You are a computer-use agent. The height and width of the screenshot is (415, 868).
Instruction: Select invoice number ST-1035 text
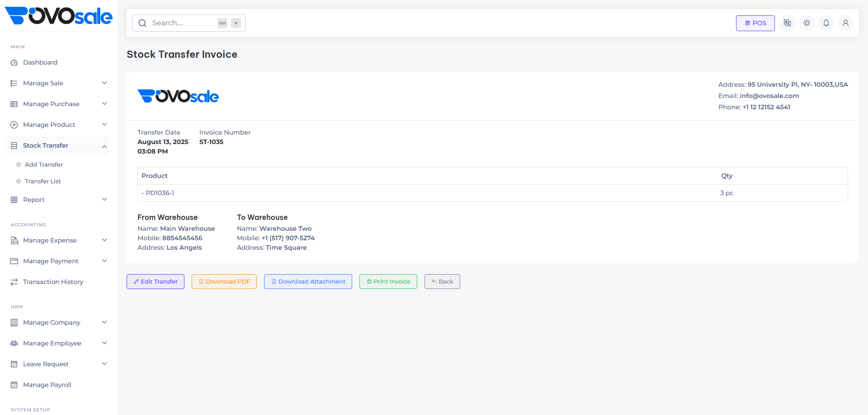point(211,142)
